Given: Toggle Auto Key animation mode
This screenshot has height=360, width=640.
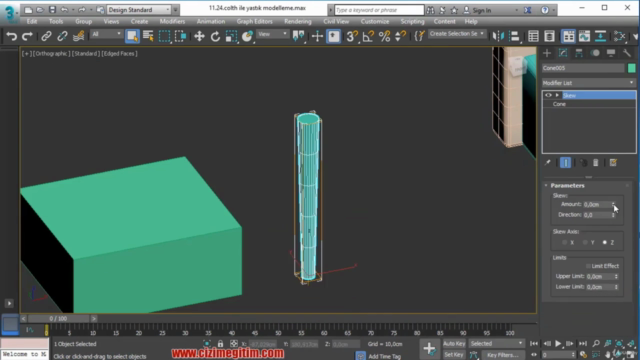Looking at the screenshot, I should [454, 344].
